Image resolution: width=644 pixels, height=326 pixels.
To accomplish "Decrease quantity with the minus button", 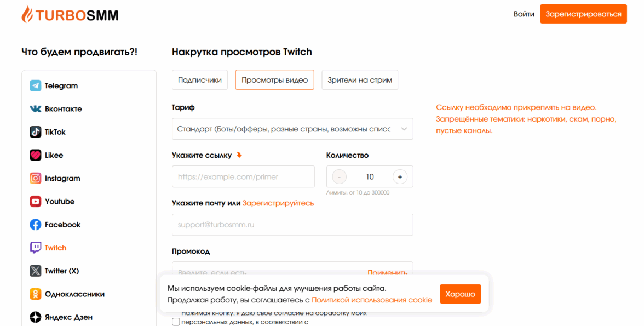I will point(340,177).
